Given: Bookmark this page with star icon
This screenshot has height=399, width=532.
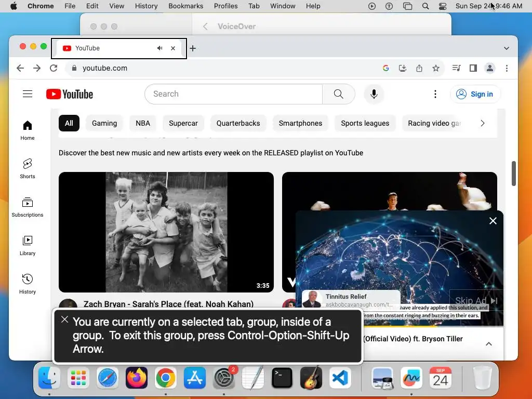Looking at the screenshot, I should pos(436,68).
